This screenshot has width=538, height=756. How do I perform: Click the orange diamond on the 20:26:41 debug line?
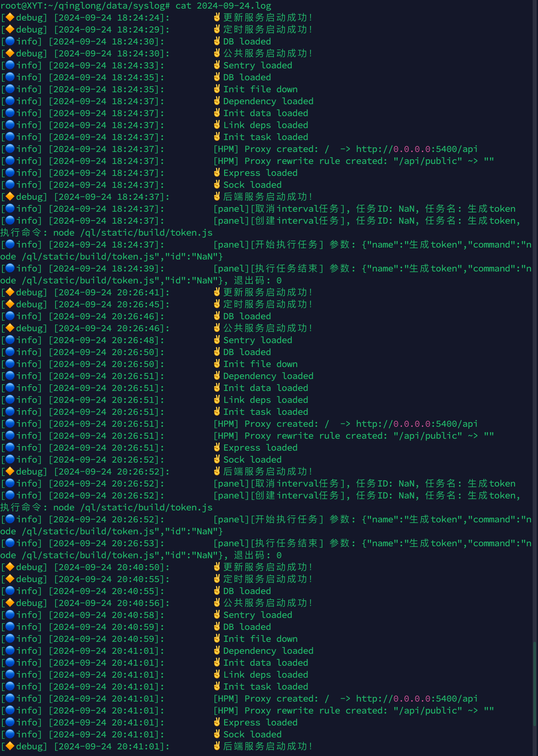10,292
